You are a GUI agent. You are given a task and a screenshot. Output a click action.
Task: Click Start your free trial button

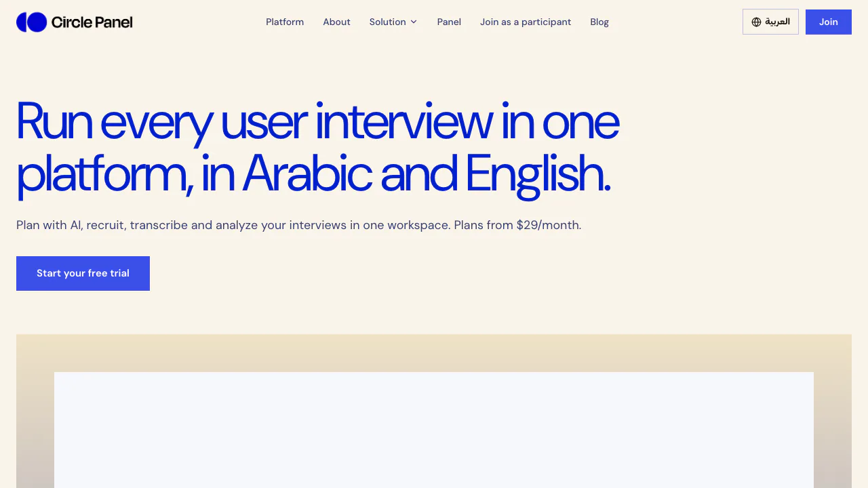tap(83, 273)
